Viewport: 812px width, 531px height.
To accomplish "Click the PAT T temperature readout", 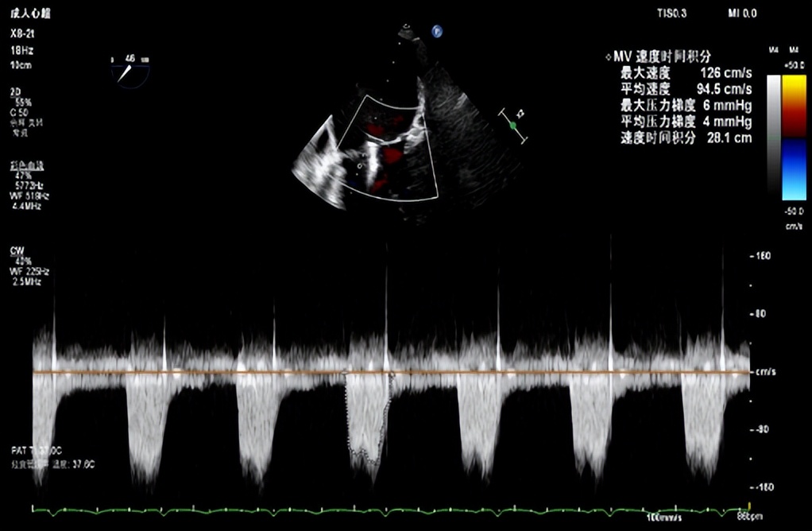I will 37,451.
